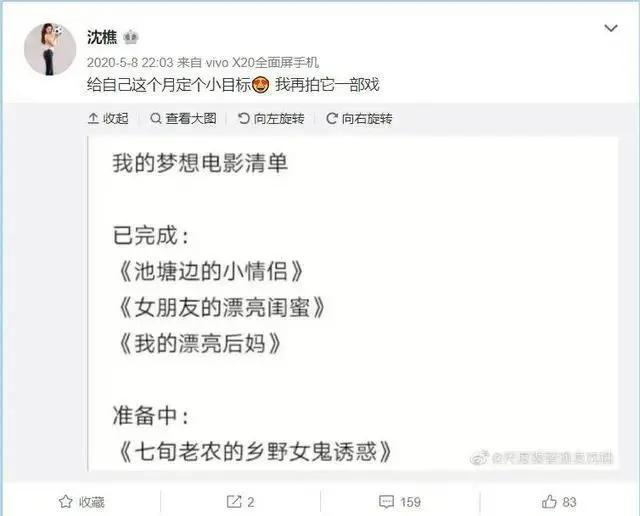Screen dimensions: 640x516
Task: Click the heart-eyes emoji in post text
Action: coord(261,85)
